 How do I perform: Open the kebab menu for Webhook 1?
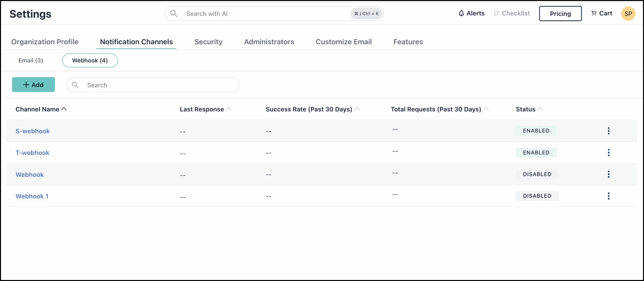coord(609,196)
